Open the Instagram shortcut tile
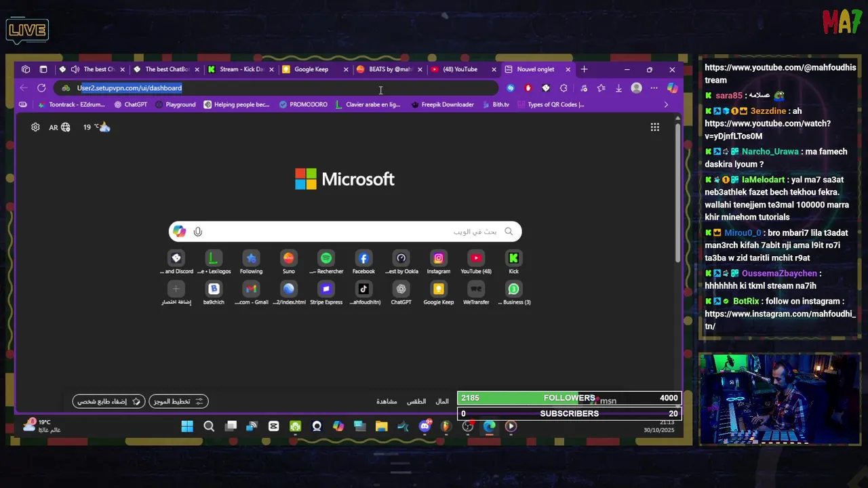Image resolution: width=868 pixels, height=488 pixels. pyautogui.click(x=439, y=262)
